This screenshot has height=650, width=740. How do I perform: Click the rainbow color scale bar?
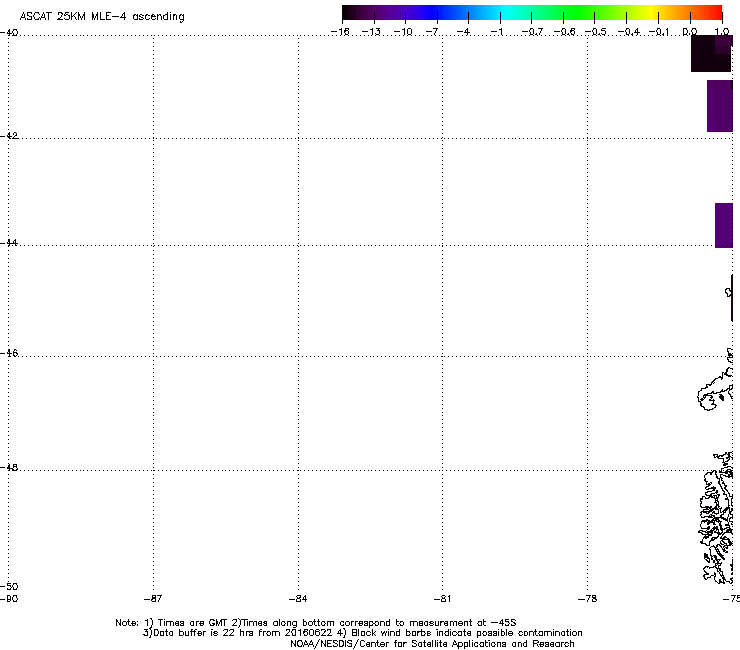[532, 12]
